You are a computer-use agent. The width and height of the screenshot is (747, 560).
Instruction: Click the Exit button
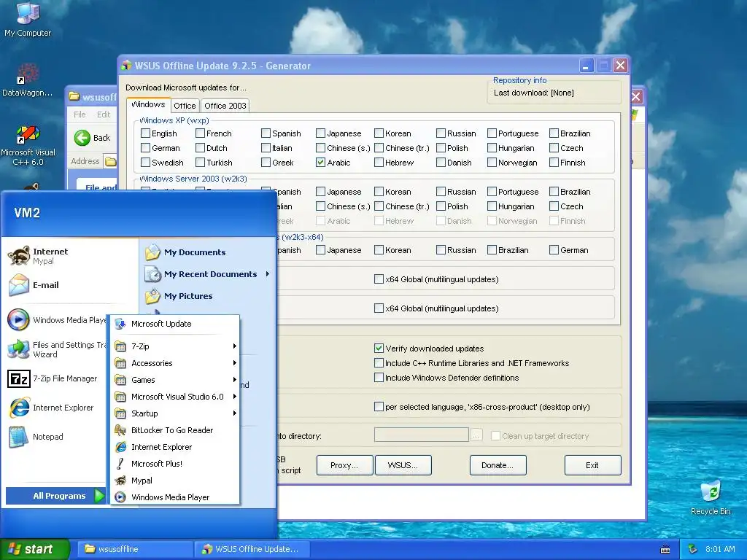tap(592, 465)
